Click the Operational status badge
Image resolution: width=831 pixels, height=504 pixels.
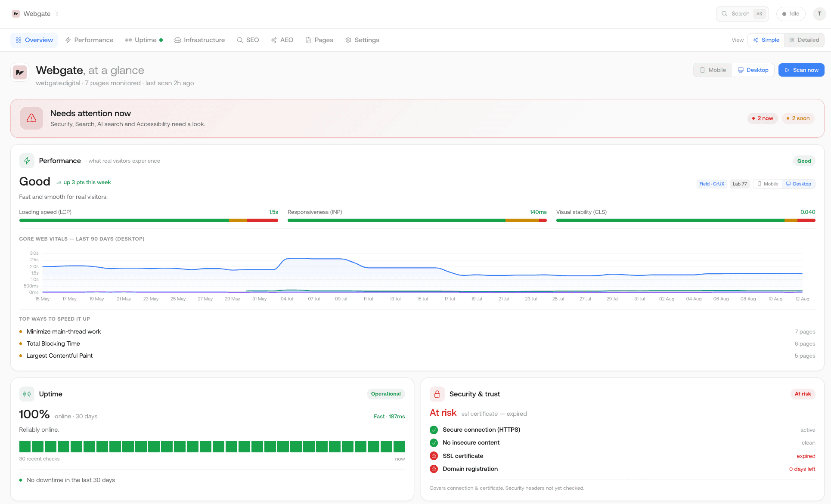point(386,394)
